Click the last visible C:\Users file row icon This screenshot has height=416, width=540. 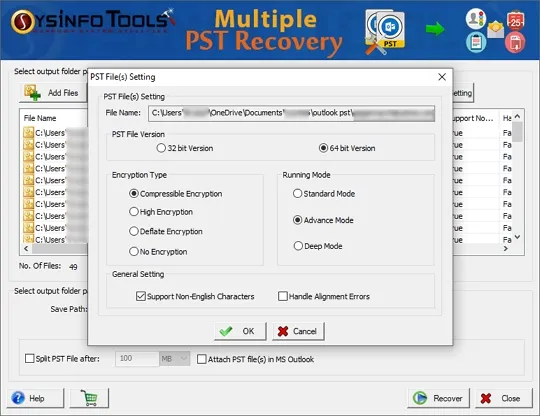28,239
